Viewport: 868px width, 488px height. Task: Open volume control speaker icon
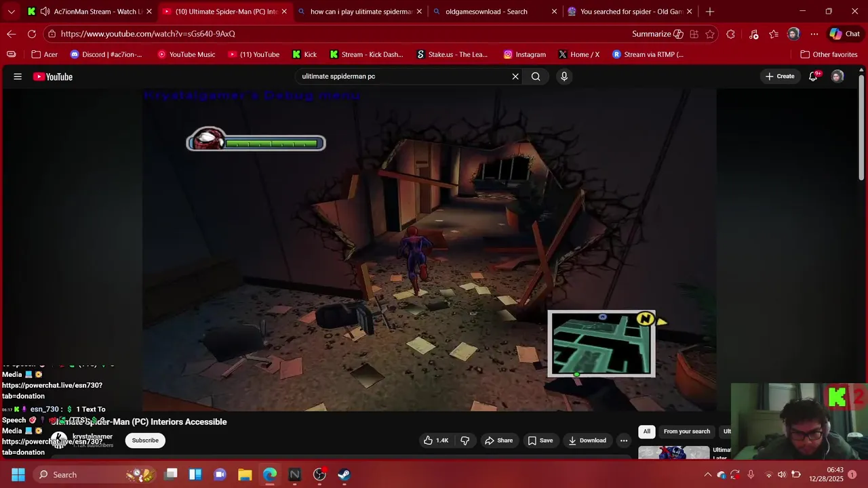[782, 474]
